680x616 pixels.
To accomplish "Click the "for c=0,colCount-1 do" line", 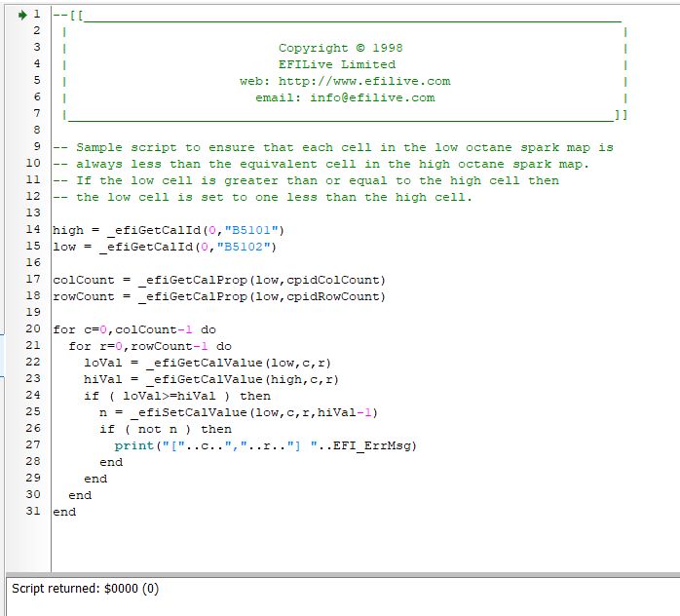I will coord(134,329).
